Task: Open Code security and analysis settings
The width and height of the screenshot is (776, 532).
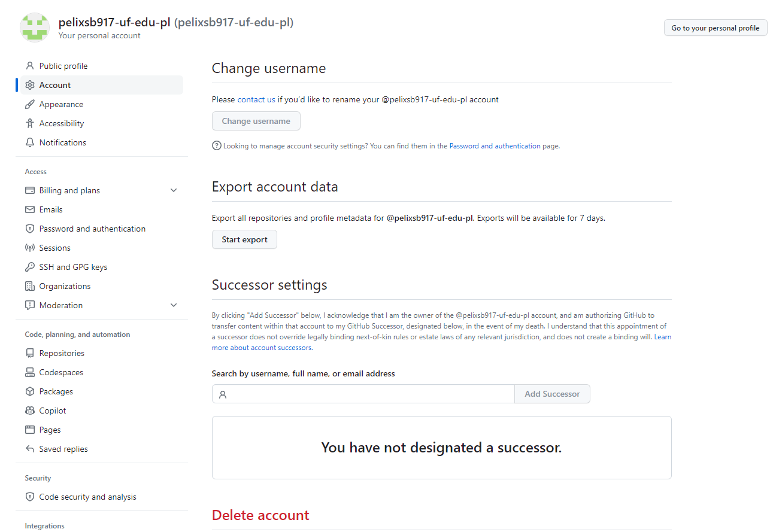Action: click(x=87, y=497)
